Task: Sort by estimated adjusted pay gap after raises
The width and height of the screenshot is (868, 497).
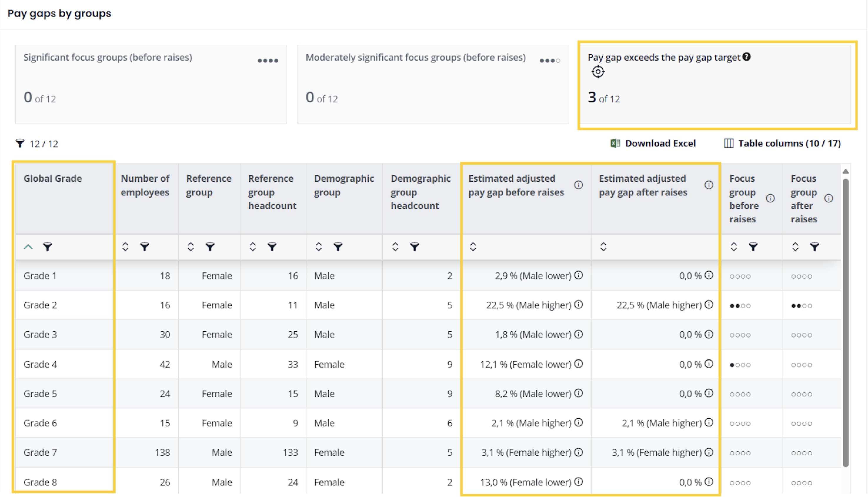Action: pyautogui.click(x=604, y=246)
